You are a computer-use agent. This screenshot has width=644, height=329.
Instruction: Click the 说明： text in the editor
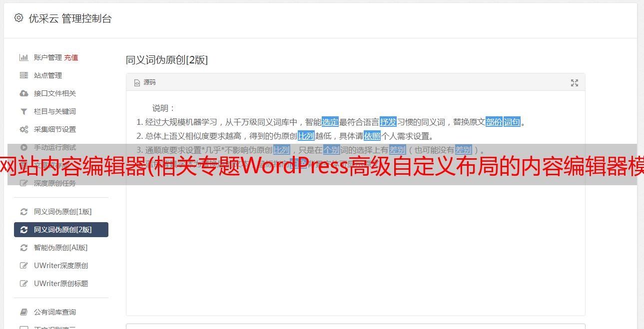164,108
